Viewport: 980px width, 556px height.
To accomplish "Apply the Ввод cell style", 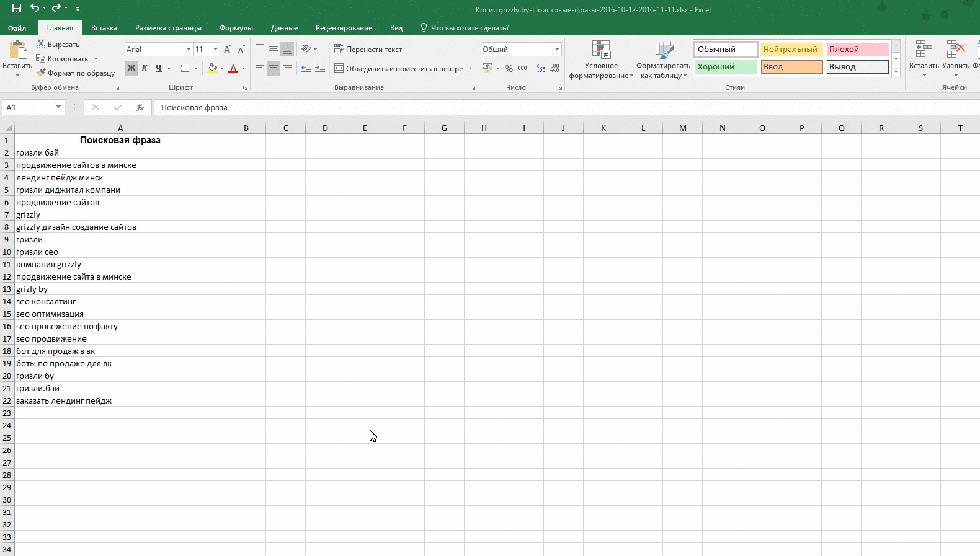I will pyautogui.click(x=792, y=66).
